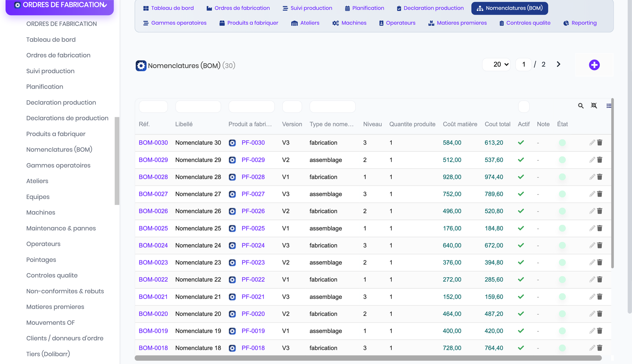The image size is (632, 364).
Task: Focus the Réf. filter field
Action: pyautogui.click(x=153, y=107)
